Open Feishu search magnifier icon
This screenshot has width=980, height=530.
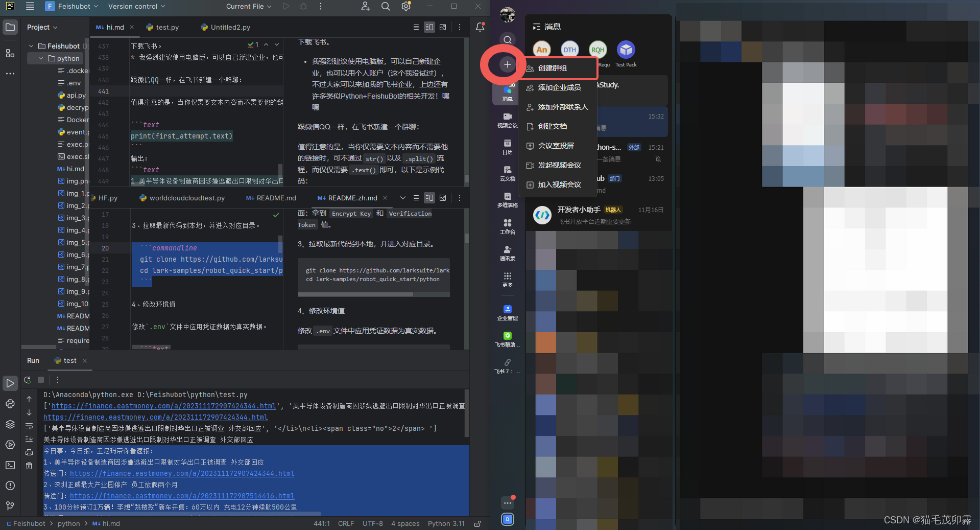[x=507, y=40]
